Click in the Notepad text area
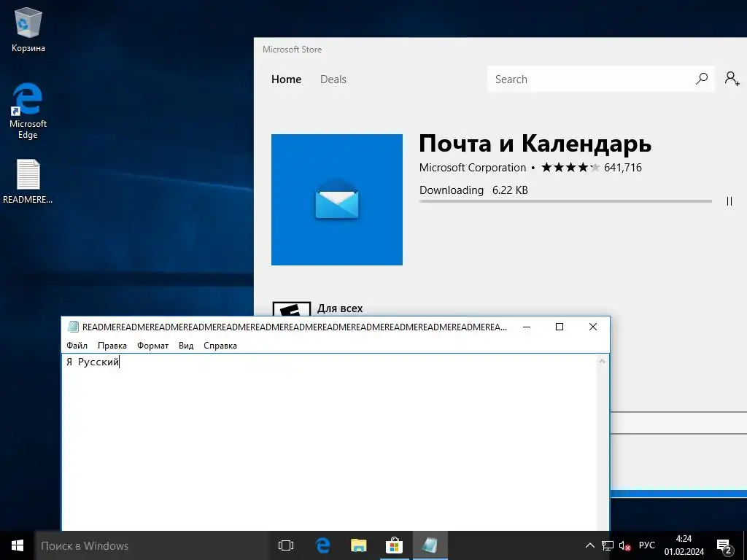Viewport: 747px width, 560px height. tap(329, 443)
